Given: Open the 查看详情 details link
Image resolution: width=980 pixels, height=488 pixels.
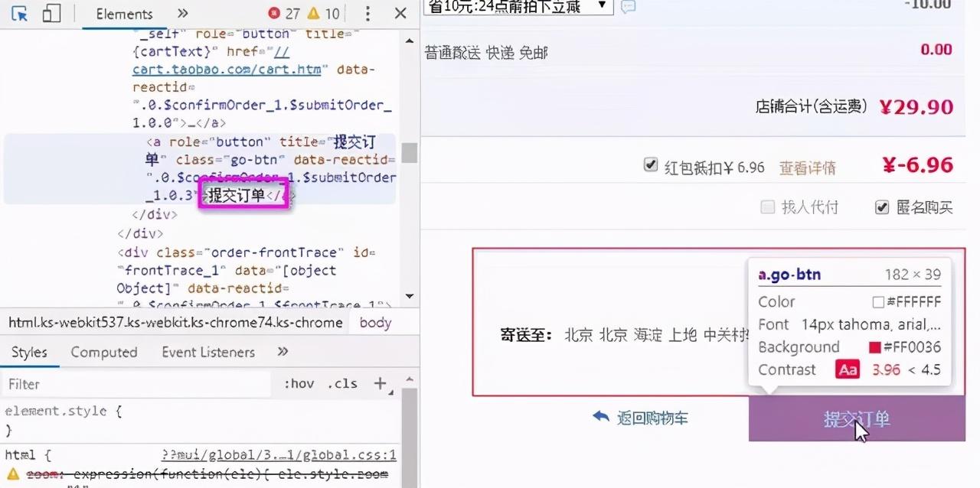Looking at the screenshot, I should [x=807, y=167].
